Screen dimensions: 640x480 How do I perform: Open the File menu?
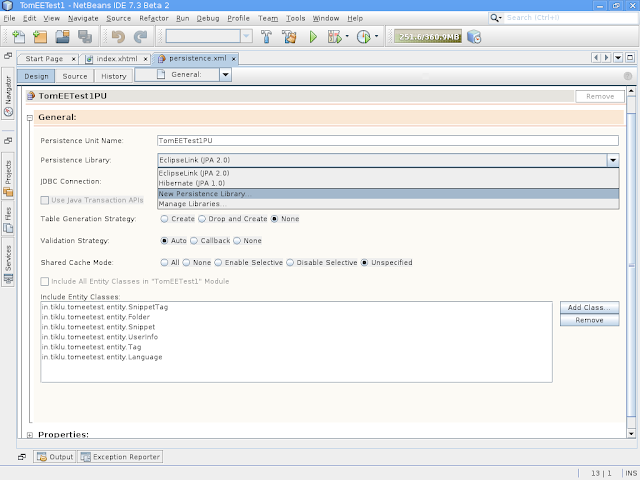[9, 18]
